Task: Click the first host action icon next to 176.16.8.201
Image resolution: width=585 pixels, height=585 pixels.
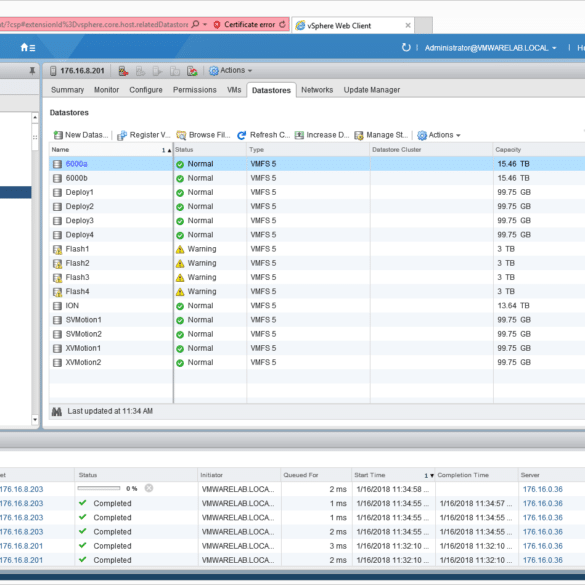Action: 123,71
